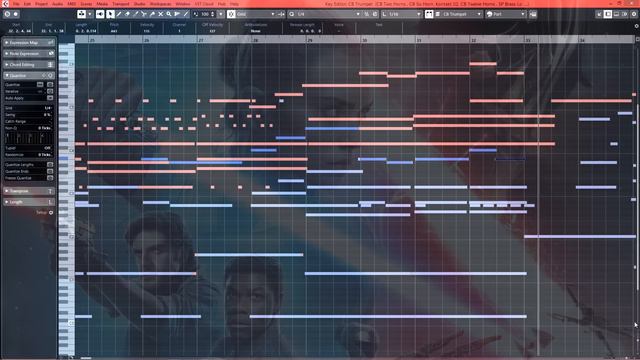This screenshot has height=360, width=640.
Task: Open toolbar setup gear icon
Action: (634, 14)
